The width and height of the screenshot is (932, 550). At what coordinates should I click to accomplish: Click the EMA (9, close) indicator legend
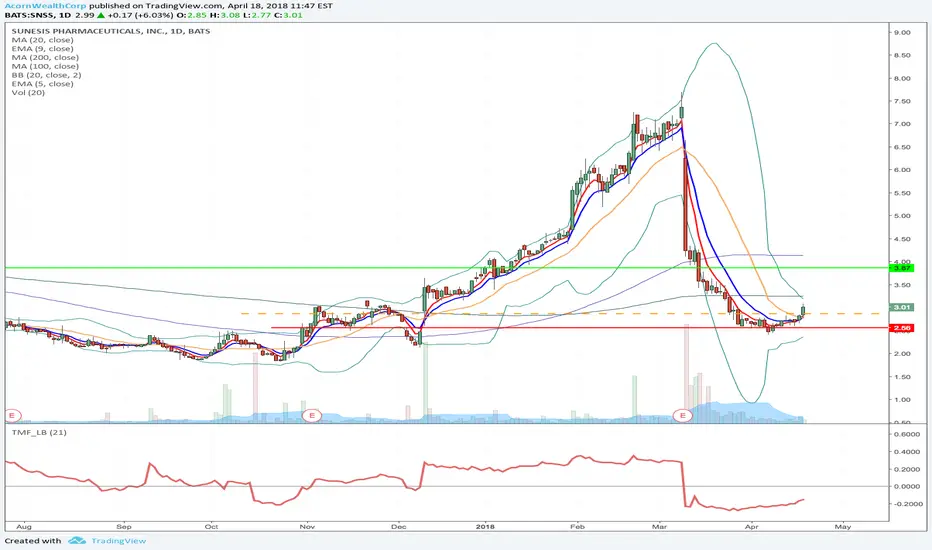[x=42, y=49]
